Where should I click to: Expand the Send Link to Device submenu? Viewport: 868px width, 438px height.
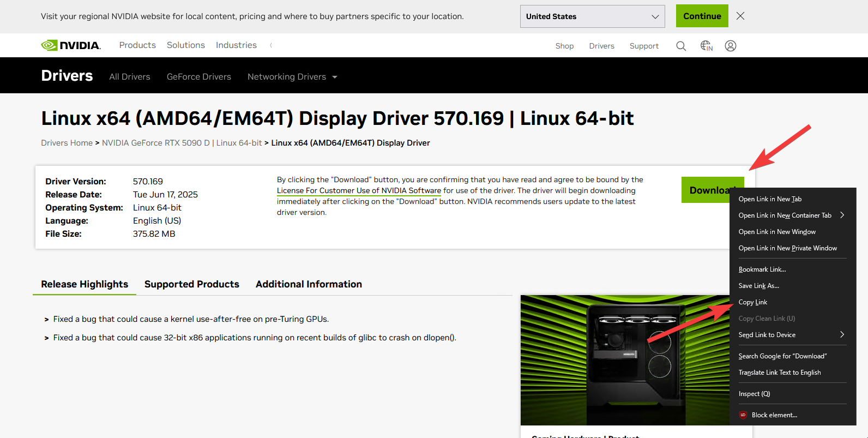[x=793, y=335]
